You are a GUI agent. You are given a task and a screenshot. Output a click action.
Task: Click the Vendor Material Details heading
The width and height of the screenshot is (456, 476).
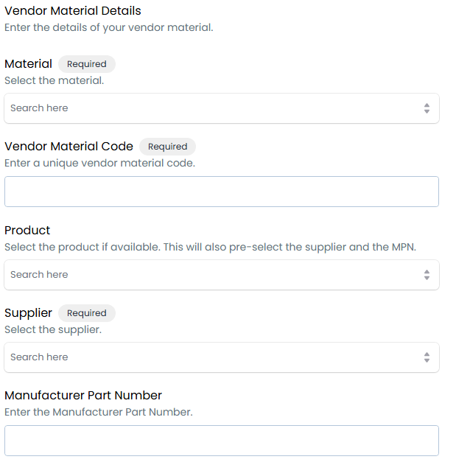(x=73, y=10)
